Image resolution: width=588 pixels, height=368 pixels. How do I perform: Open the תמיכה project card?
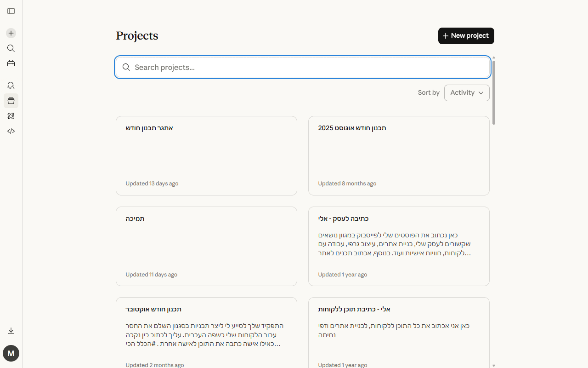[206, 247]
